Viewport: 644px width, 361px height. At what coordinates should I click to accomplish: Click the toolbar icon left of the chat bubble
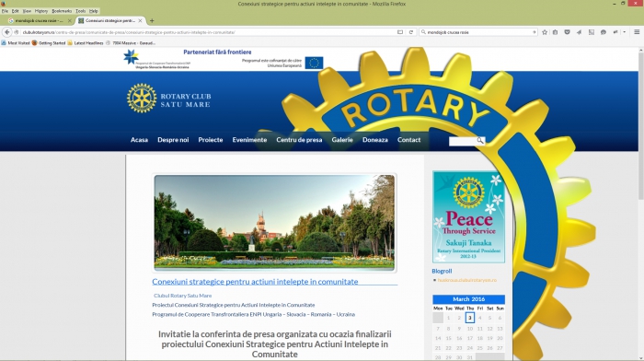[592, 32]
